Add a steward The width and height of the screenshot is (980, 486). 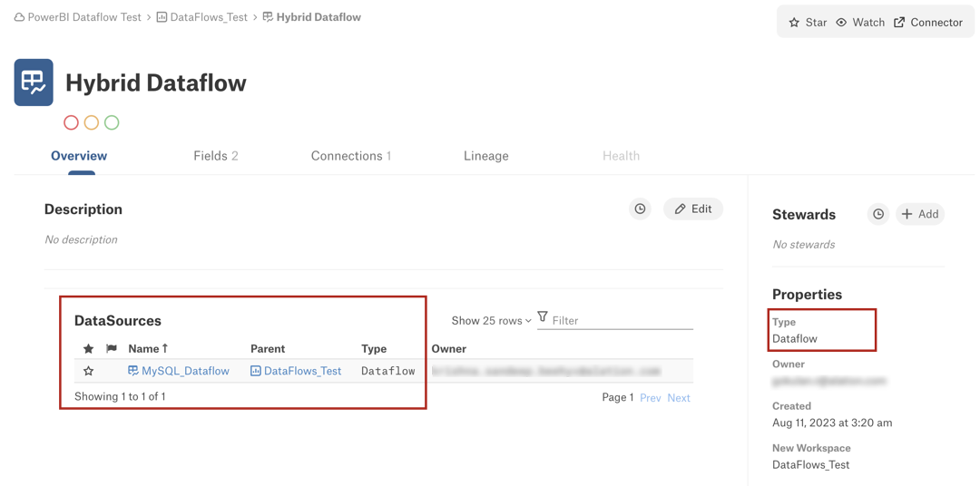[x=920, y=214]
